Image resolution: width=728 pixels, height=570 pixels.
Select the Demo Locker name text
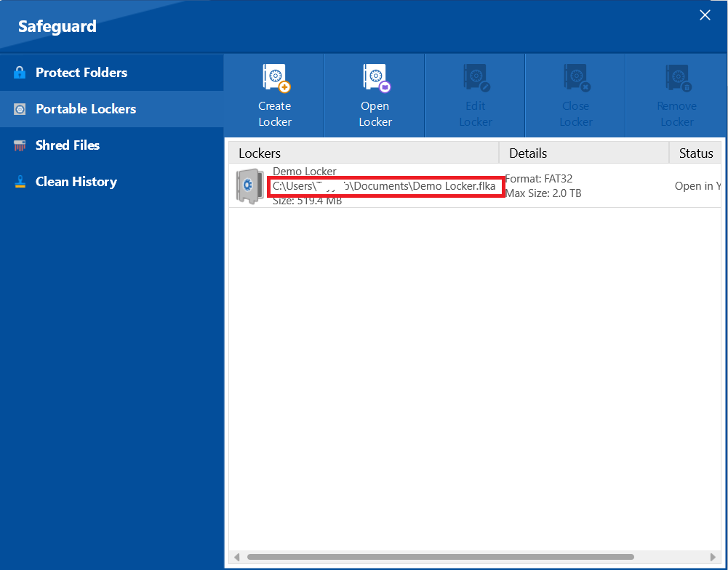click(x=305, y=172)
